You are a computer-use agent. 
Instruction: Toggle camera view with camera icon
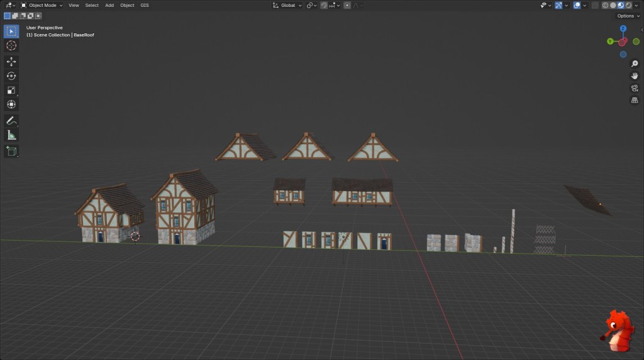click(x=635, y=88)
